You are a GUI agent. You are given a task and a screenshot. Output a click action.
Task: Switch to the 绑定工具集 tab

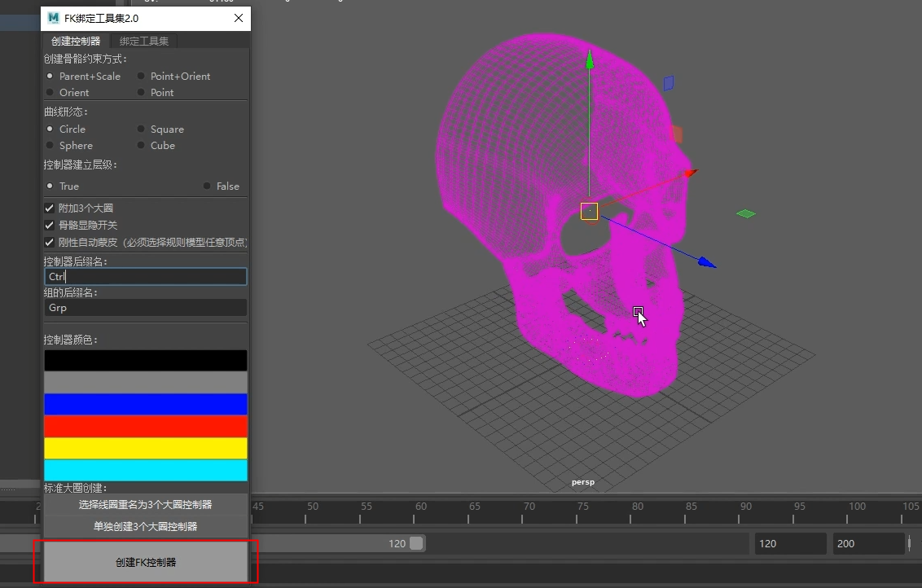pyautogui.click(x=144, y=42)
